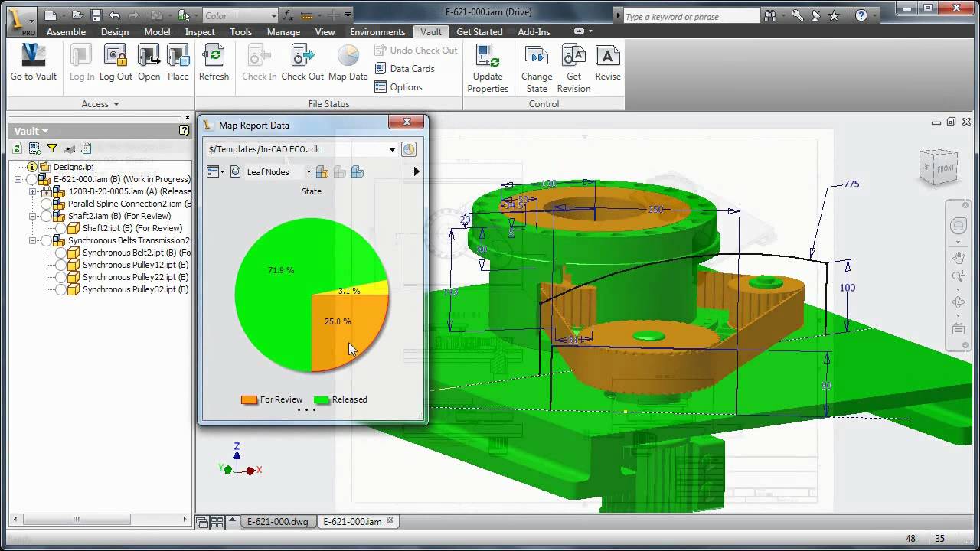Viewport: 980px width, 551px height.
Task: Expand the Access panel dropdown arrow
Action: coord(116,104)
